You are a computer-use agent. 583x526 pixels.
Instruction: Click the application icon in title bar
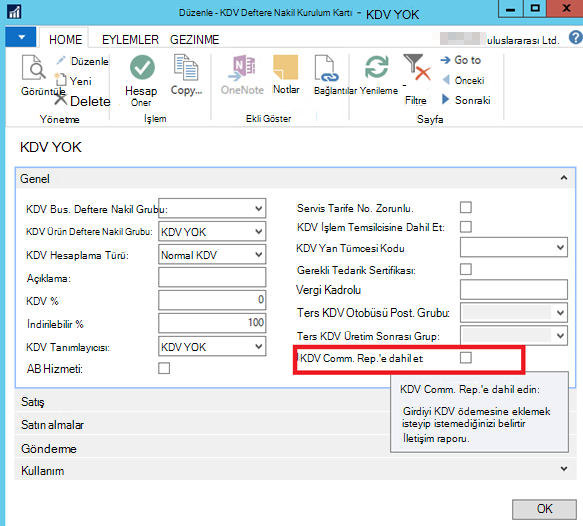(x=15, y=12)
